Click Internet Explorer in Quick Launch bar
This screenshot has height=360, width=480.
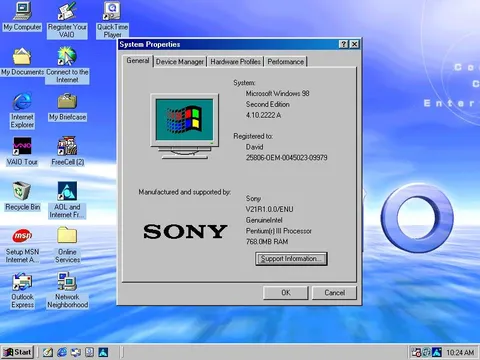(62, 352)
